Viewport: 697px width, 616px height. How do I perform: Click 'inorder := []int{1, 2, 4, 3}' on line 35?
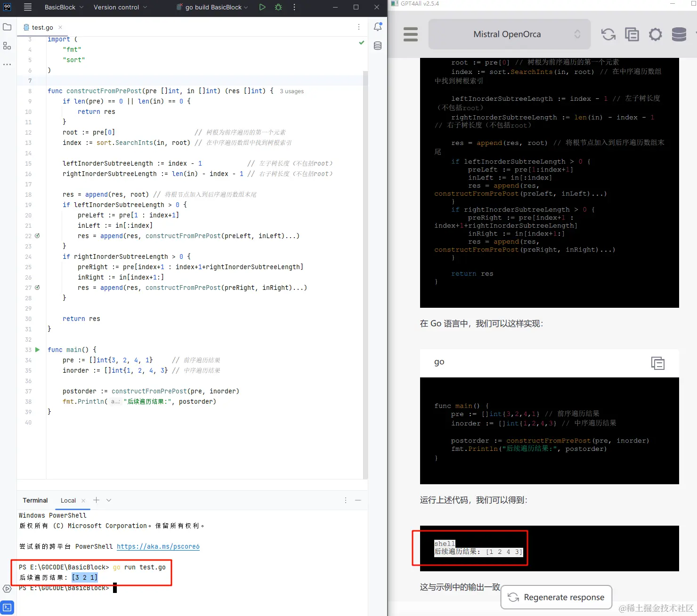coord(115,370)
